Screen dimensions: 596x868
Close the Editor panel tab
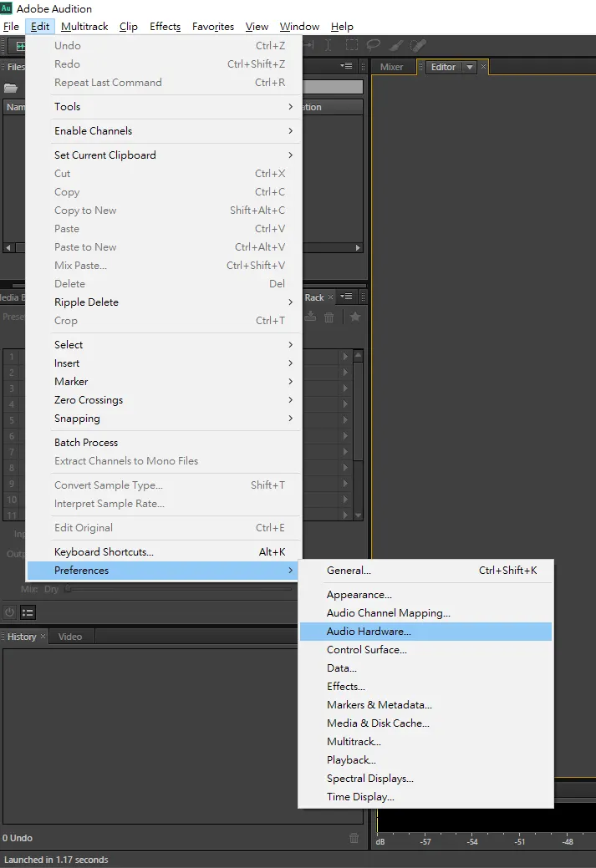pyautogui.click(x=483, y=67)
